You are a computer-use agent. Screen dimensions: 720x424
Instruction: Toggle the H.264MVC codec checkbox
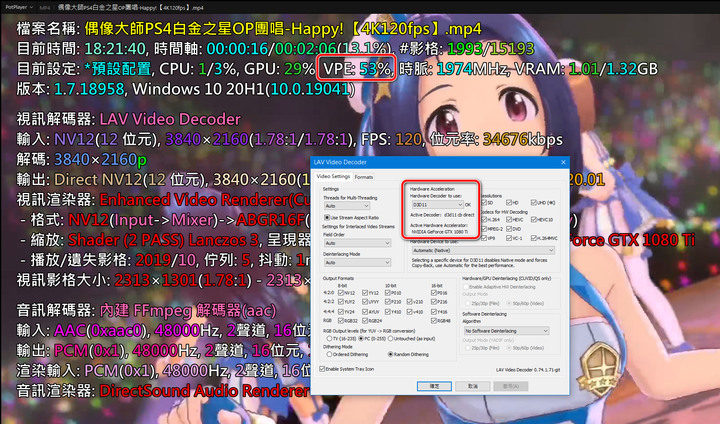click(x=534, y=238)
